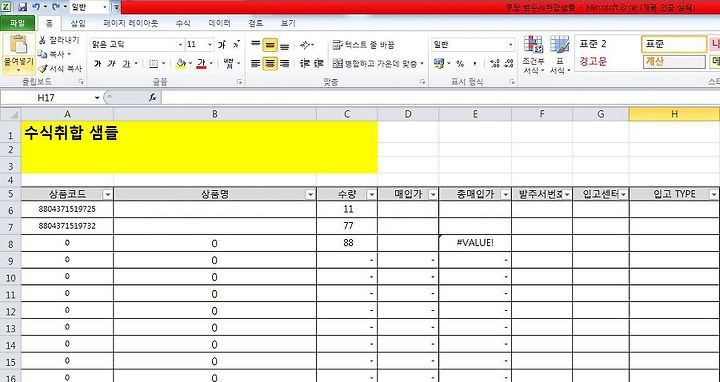Toggle center horizontal alignment
Viewport: 720px width, 382px height.
tap(270, 63)
